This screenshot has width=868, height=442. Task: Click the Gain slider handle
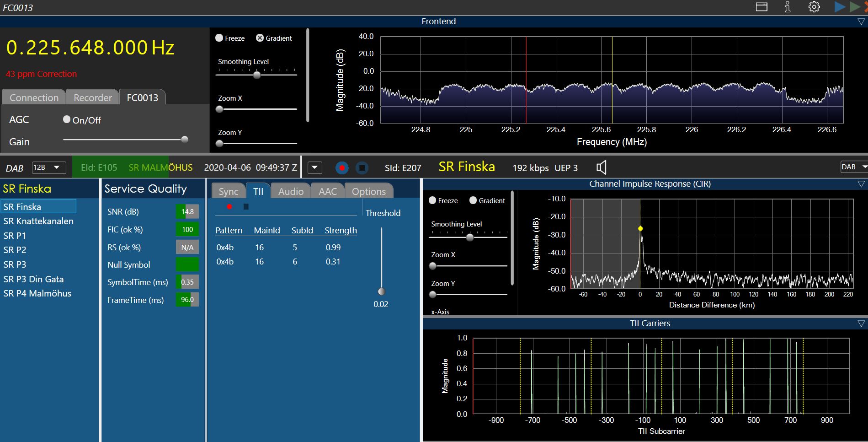[185, 140]
